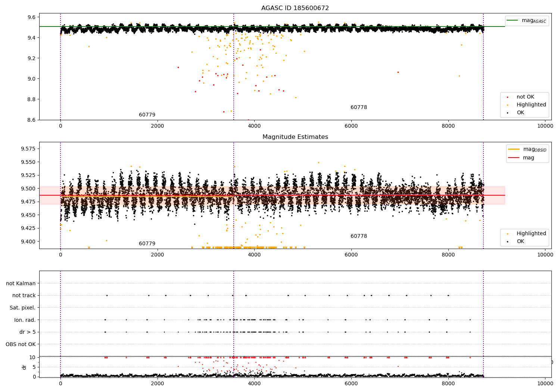
Task: Click the 'dr > 5' axis label
Action: pos(28,332)
